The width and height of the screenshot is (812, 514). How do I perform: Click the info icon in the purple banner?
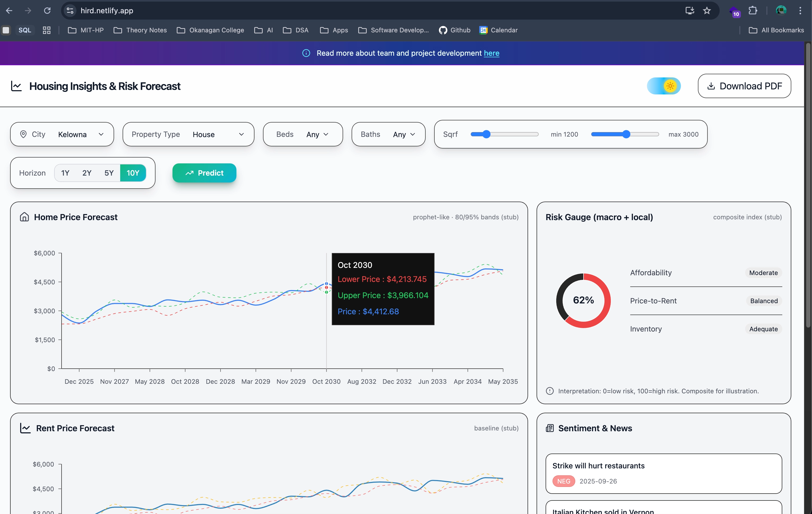click(306, 53)
